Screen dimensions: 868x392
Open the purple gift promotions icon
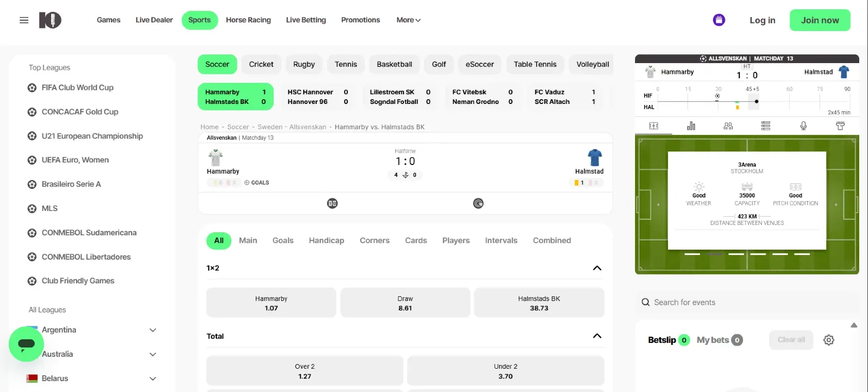(719, 20)
